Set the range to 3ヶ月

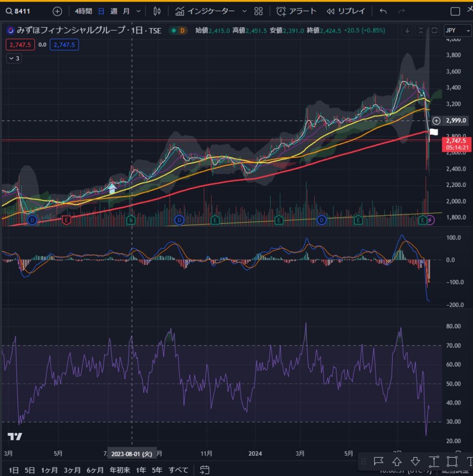point(72,470)
